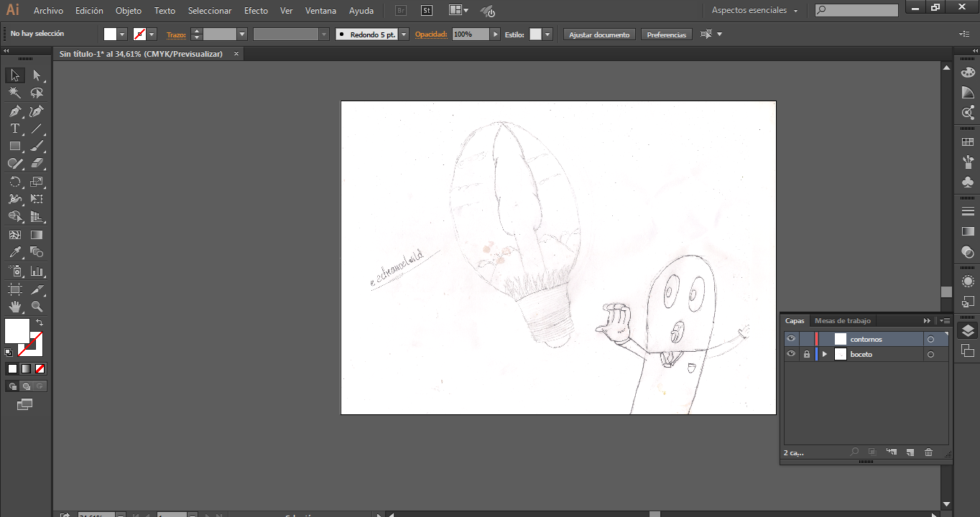Open the Opacidad dropdown arrow
This screenshot has width=980, height=517.
(495, 34)
